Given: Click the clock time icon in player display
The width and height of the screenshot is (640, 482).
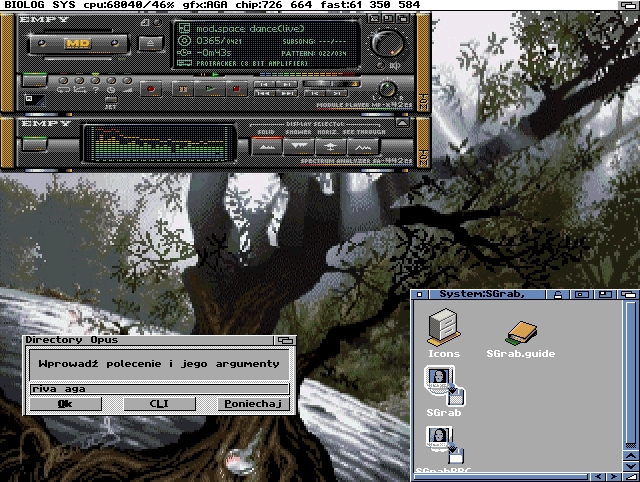Looking at the screenshot, I should [184, 52].
